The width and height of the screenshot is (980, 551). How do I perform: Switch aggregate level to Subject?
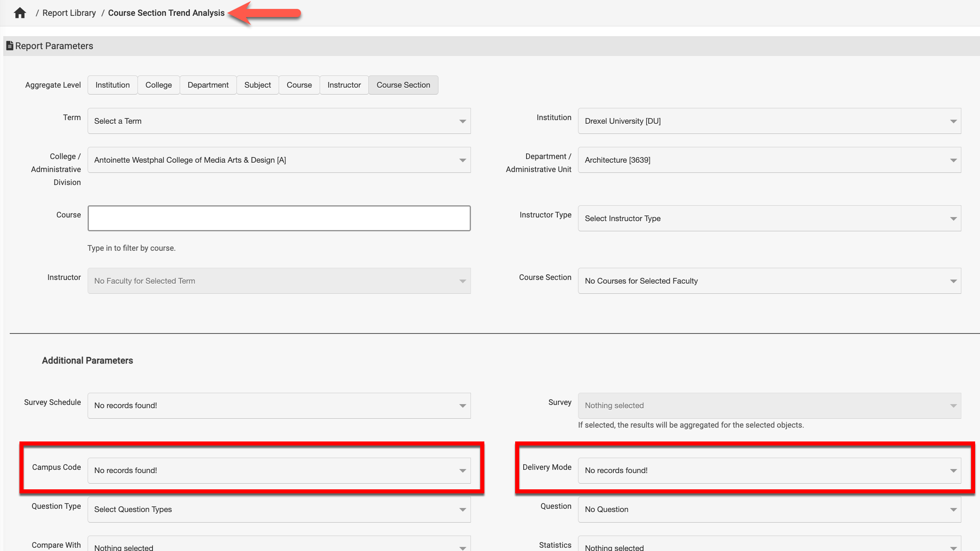click(258, 85)
